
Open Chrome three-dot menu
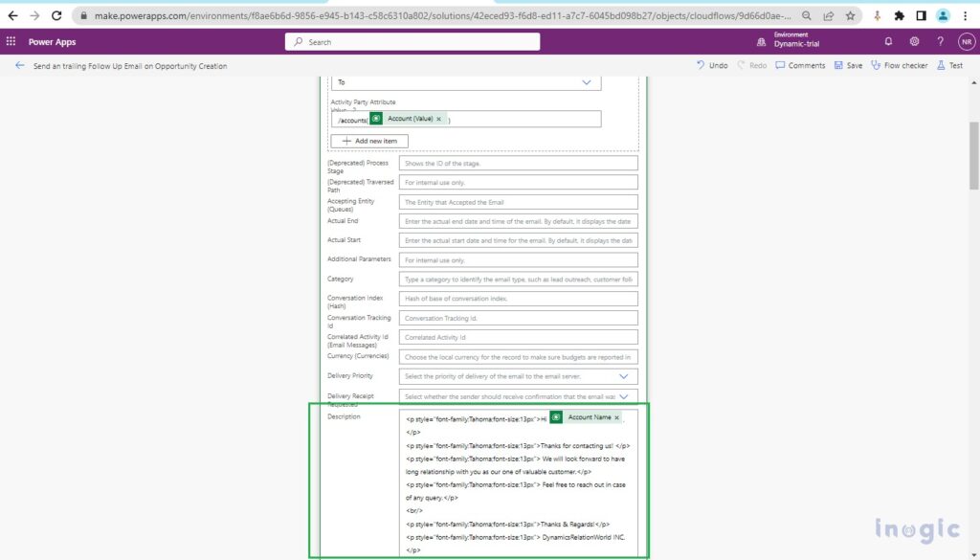966,15
